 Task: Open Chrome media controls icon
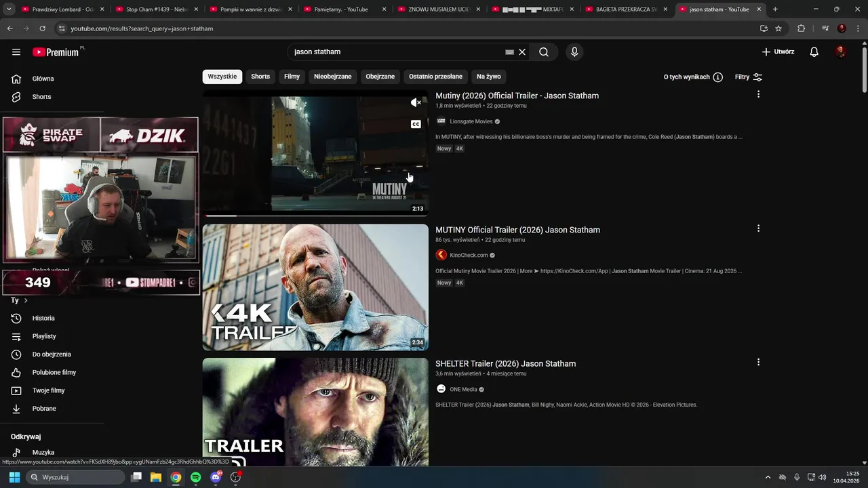tap(825, 28)
